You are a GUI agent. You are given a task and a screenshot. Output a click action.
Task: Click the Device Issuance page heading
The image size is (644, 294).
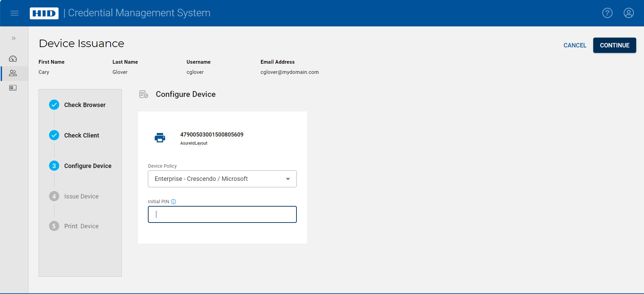tap(82, 43)
